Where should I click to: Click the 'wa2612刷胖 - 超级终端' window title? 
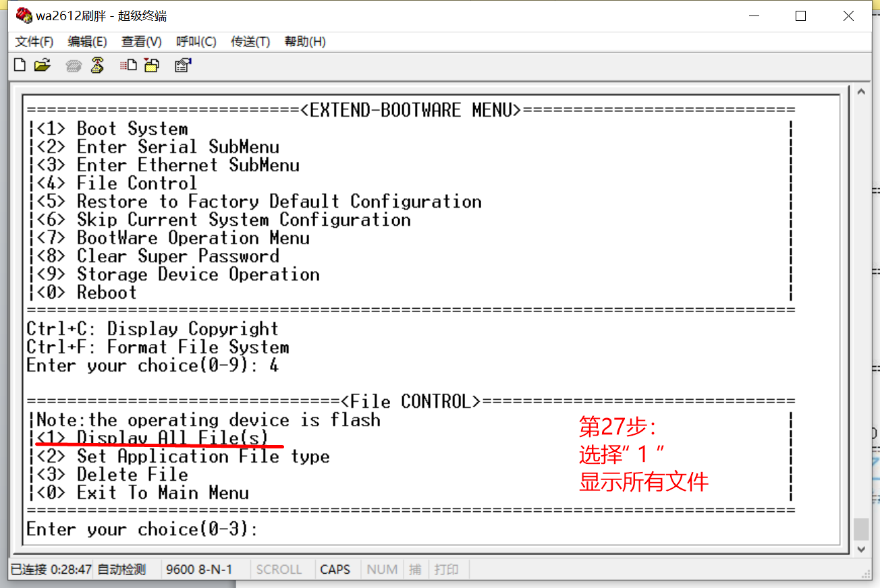coord(101,16)
